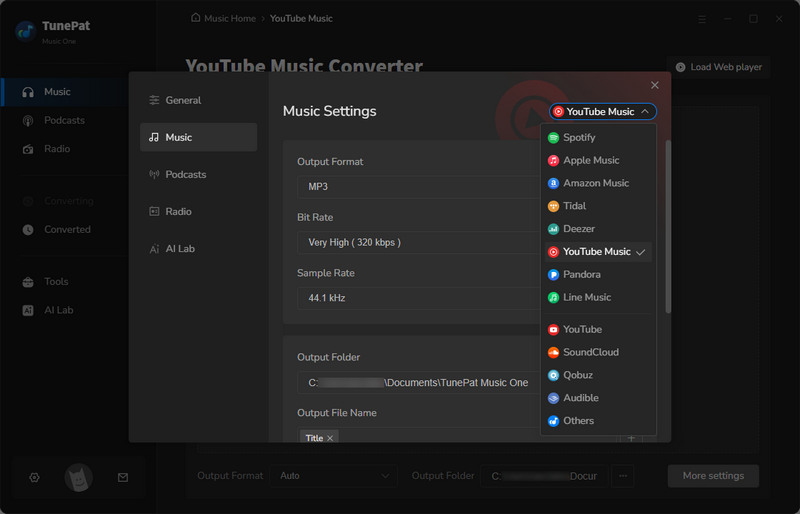
Task: Pick SoundCloud icon in list
Action: (553, 352)
